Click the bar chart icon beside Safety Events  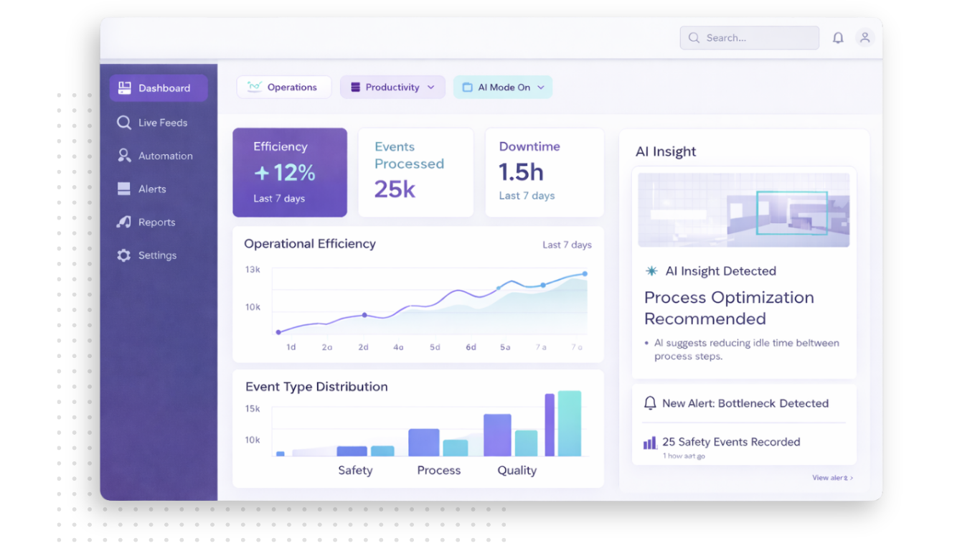[x=650, y=443]
